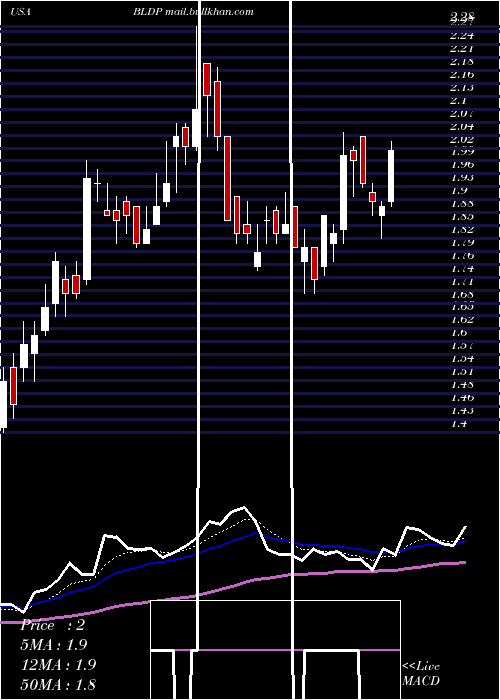Select the 1.74 price axis label
The height and width of the screenshot is (700, 500).
462,268
